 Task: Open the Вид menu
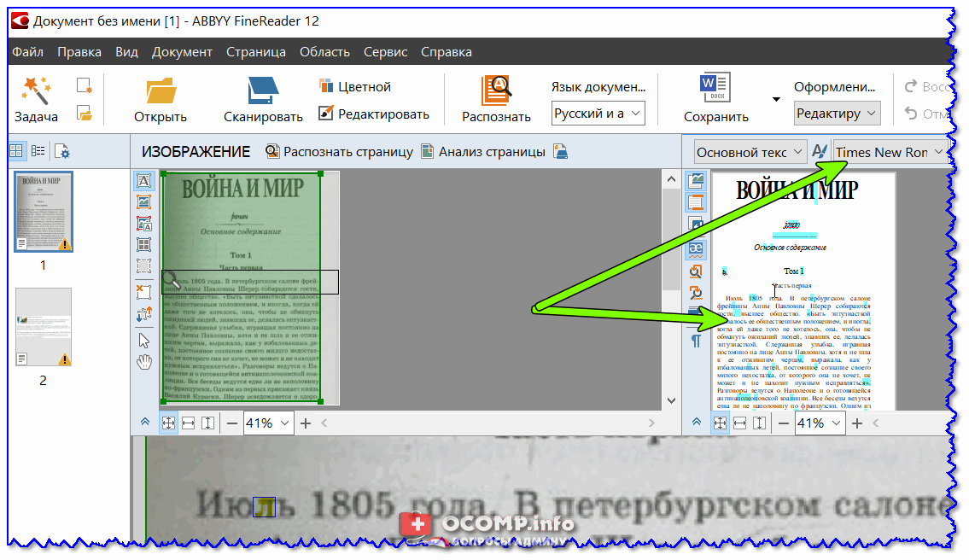pos(126,52)
